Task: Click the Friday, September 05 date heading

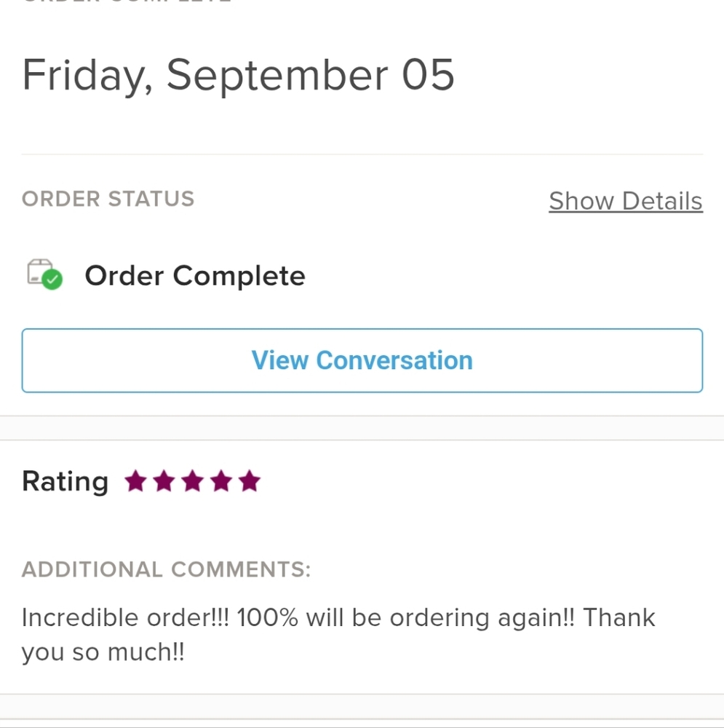Action: tap(238, 75)
